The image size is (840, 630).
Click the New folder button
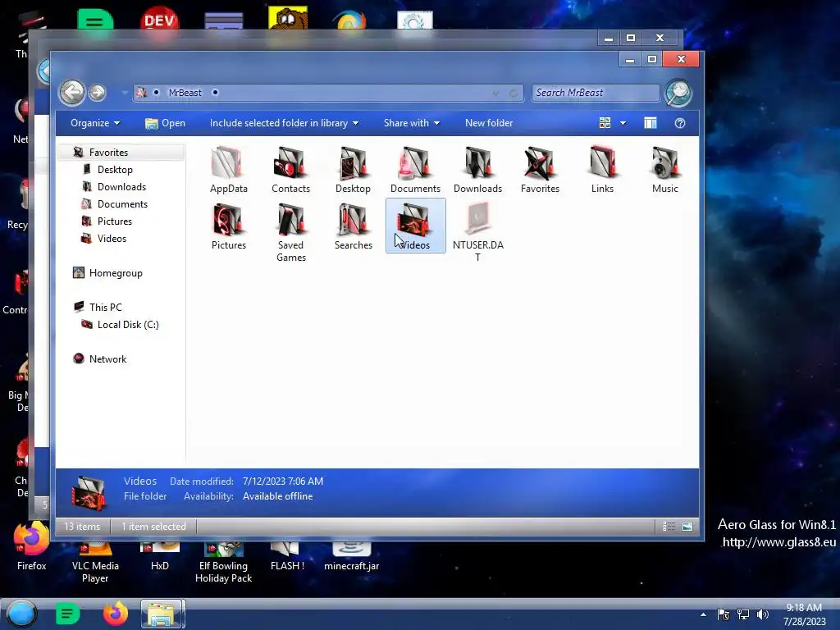[489, 123]
